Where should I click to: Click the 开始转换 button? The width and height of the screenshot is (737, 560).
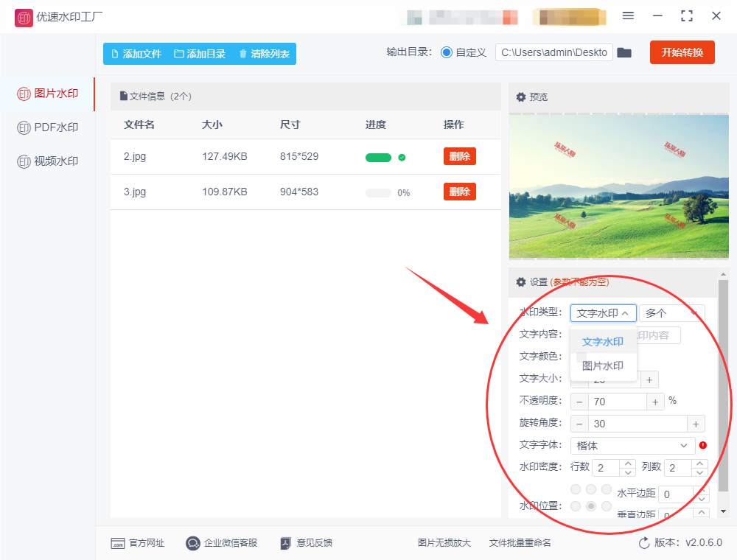click(x=682, y=52)
